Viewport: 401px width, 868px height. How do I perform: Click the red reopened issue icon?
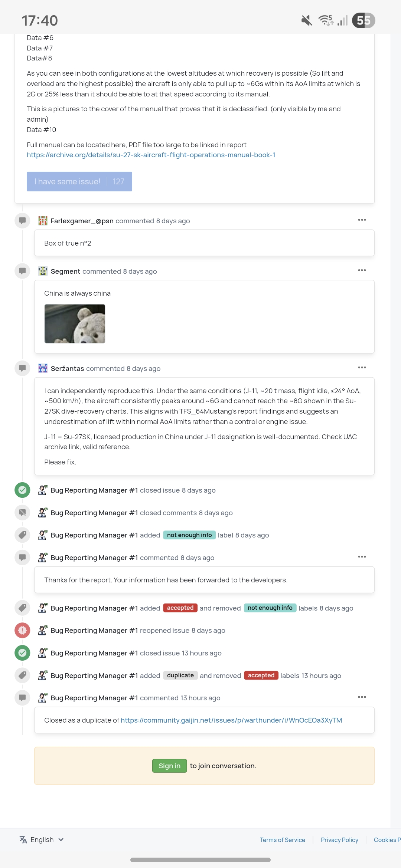22,630
